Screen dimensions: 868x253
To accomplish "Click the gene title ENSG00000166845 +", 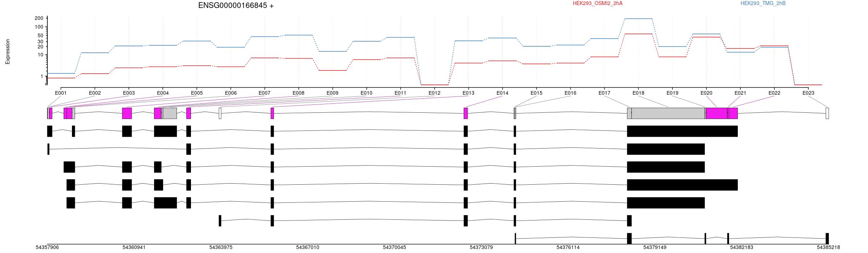I will 236,5.
